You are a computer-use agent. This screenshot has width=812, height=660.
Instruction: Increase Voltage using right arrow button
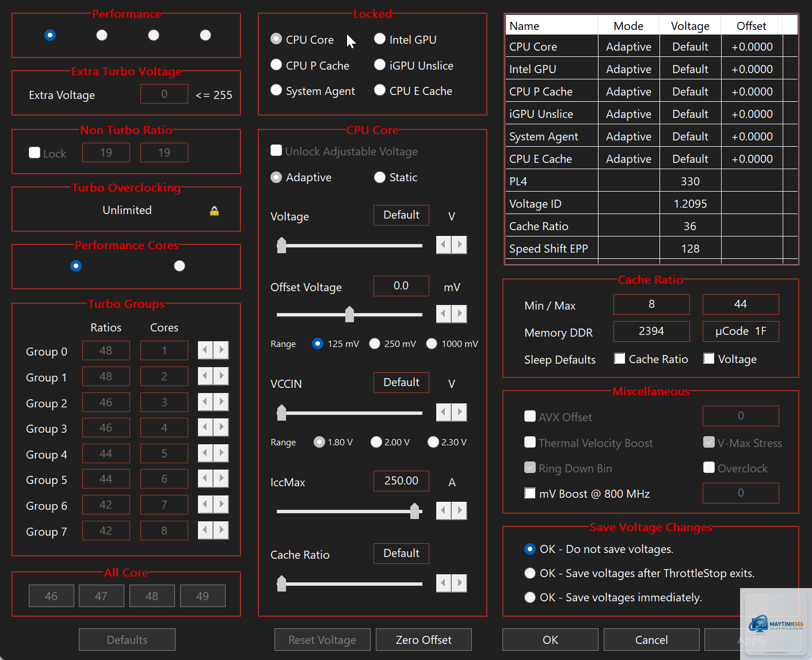[459, 245]
